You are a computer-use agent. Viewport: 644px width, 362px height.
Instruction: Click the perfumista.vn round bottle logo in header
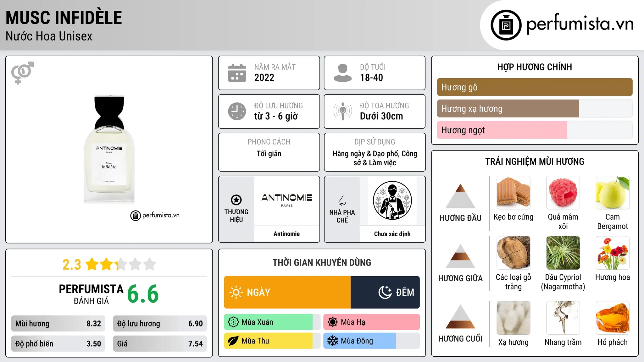[x=506, y=25]
